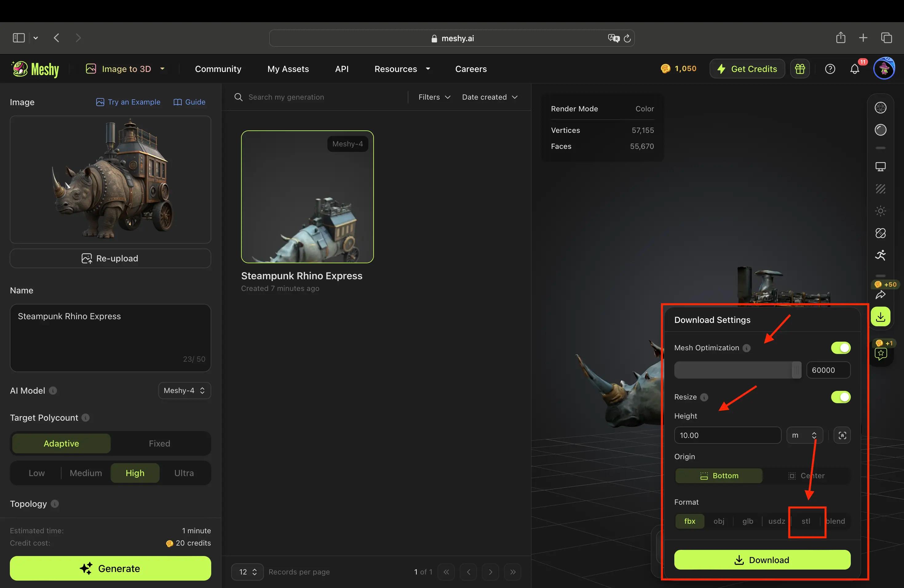Enable High polycount target setting

pyautogui.click(x=134, y=473)
